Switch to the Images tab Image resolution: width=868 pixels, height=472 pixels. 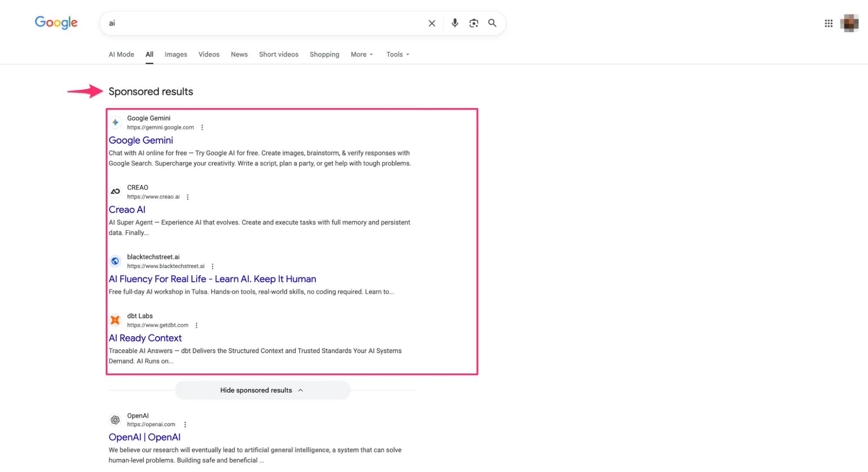pos(175,54)
